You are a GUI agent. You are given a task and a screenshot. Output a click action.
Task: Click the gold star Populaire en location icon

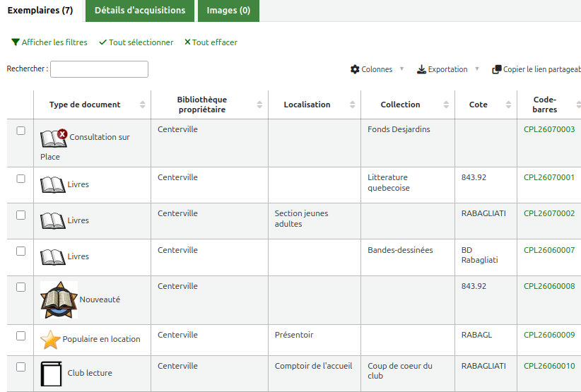(x=50, y=340)
